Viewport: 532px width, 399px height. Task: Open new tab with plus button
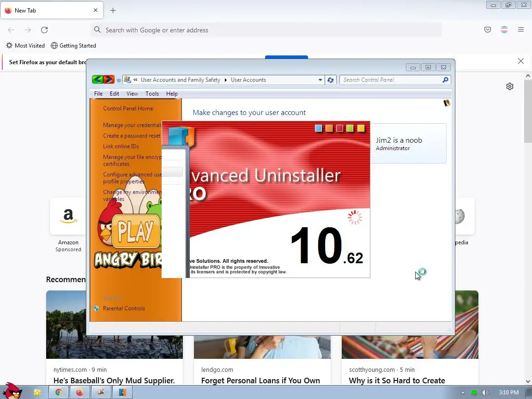(x=113, y=11)
